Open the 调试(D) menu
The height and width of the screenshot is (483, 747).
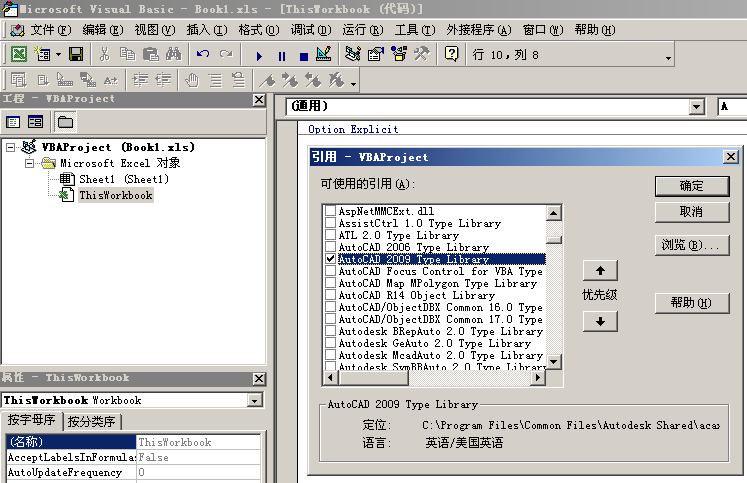(311, 30)
